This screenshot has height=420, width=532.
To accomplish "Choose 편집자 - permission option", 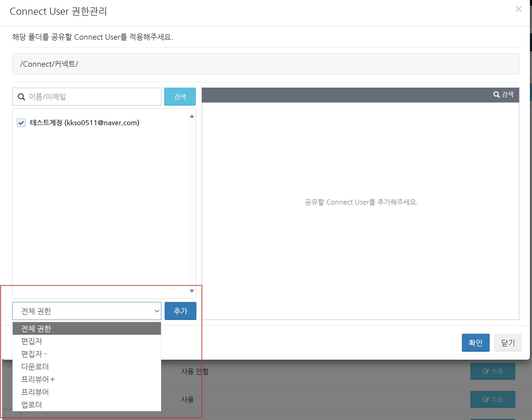I will 34,354.
